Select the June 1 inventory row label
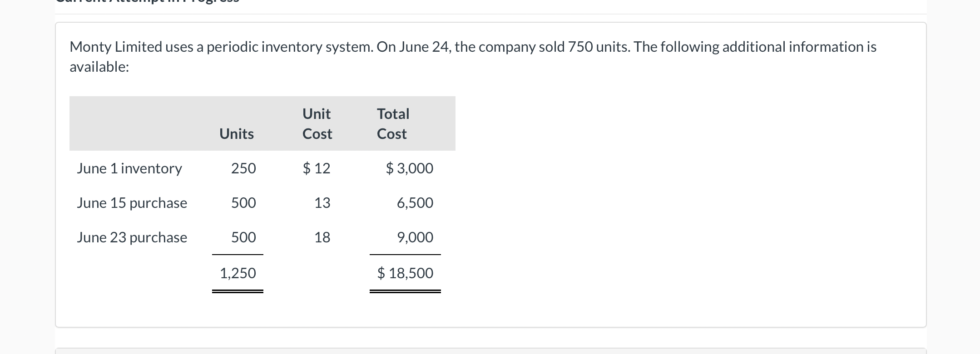The image size is (980, 354). [129, 168]
